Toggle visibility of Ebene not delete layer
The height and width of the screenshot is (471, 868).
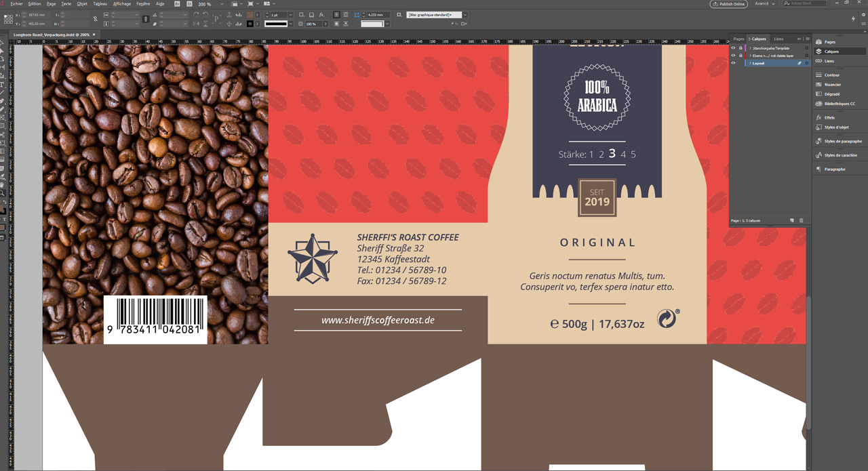pyautogui.click(x=733, y=56)
